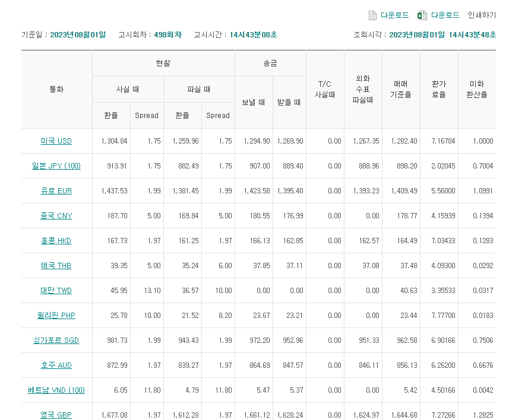Click the 미화 환산율 column header

pyautogui.click(x=477, y=89)
